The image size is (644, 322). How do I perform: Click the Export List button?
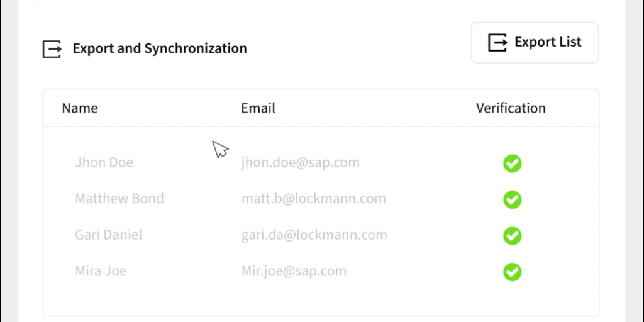point(535,43)
